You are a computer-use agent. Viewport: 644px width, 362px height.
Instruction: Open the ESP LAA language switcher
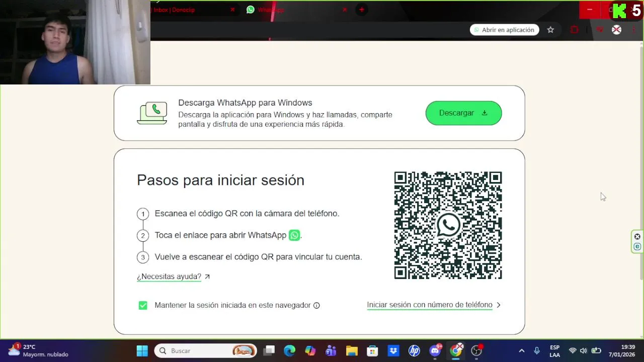pyautogui.click(x=554, y=351)
